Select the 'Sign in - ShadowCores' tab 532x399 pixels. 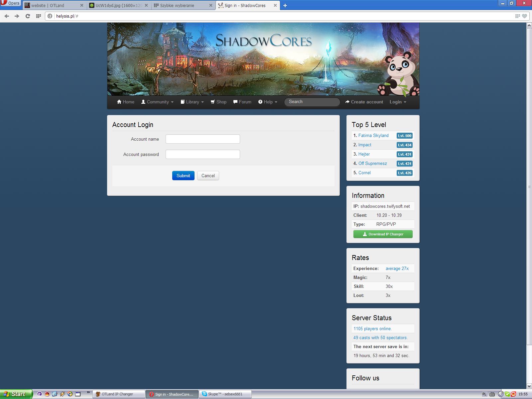coord(248,5)
